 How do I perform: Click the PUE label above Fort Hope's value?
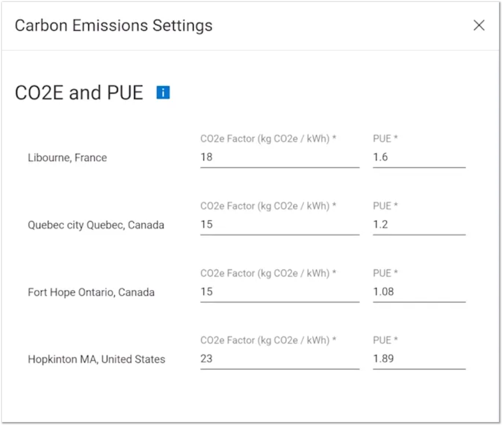[x=386, y=273]
